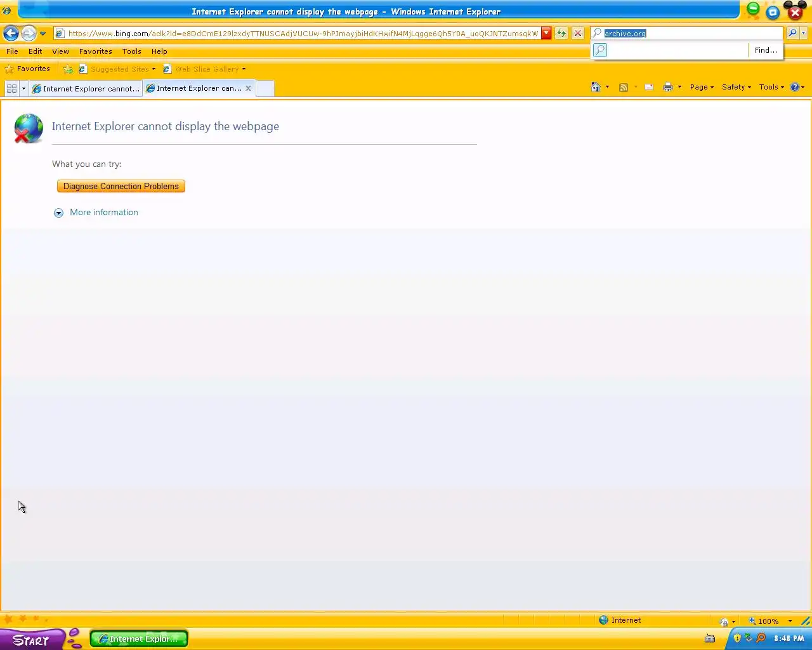Open Suggested Sites dropdown

coord(117,69)
